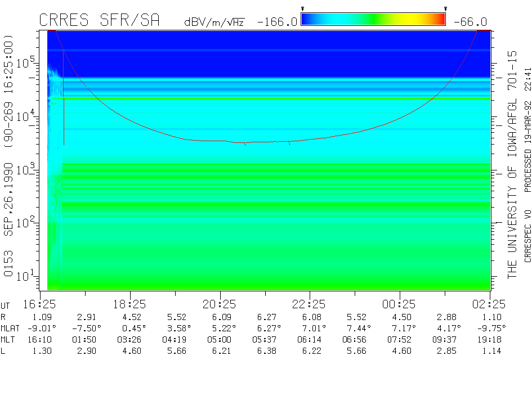This screenshot has height=405, width=532.
Task: Click the MLAT row label
Action: [x=10, y=328]
